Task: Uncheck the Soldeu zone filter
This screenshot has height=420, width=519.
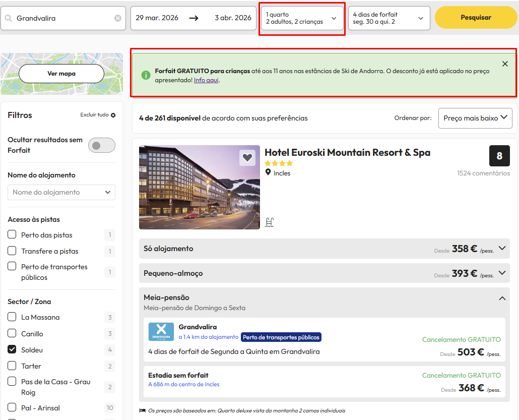Action: [x=12, y=349]
